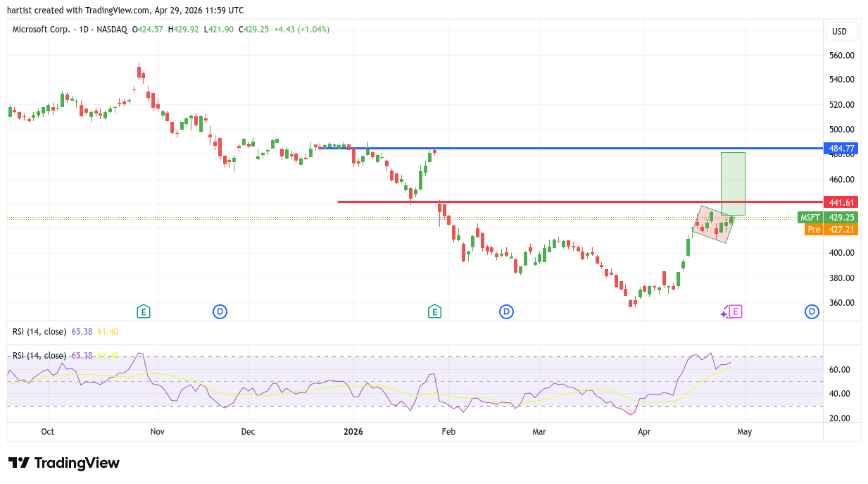The height and width of the screenshot is (484, 868).
Task: Open the USD currency selector
Action: pyautogui.click(x=839, y=31)
